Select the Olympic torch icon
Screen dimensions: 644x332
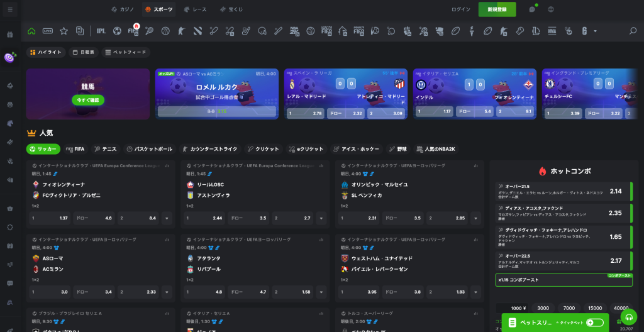(472, 31)
